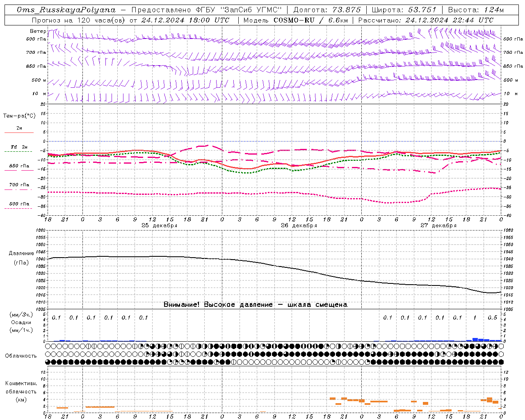Click the 'Конвективн.' convective cloud label
This screenshot has width=525, height=420.
coord(21,383)
